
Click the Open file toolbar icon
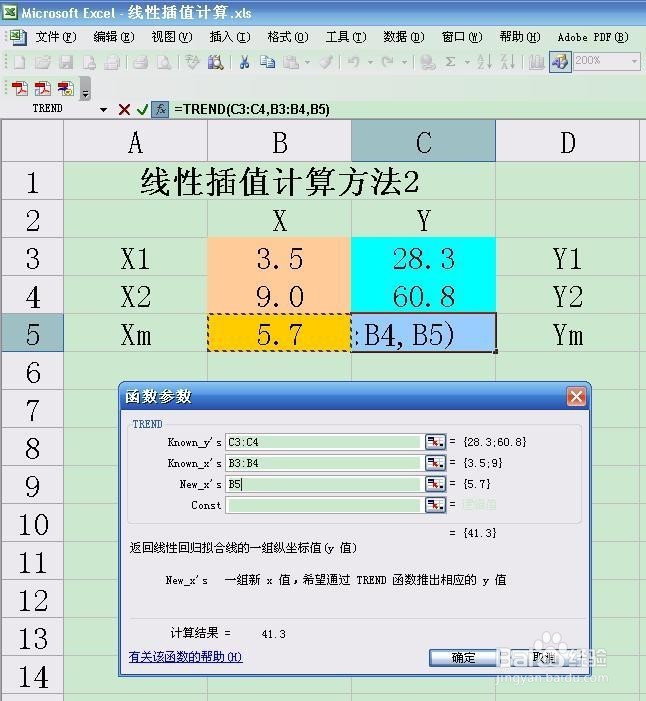tap(43, 62)
